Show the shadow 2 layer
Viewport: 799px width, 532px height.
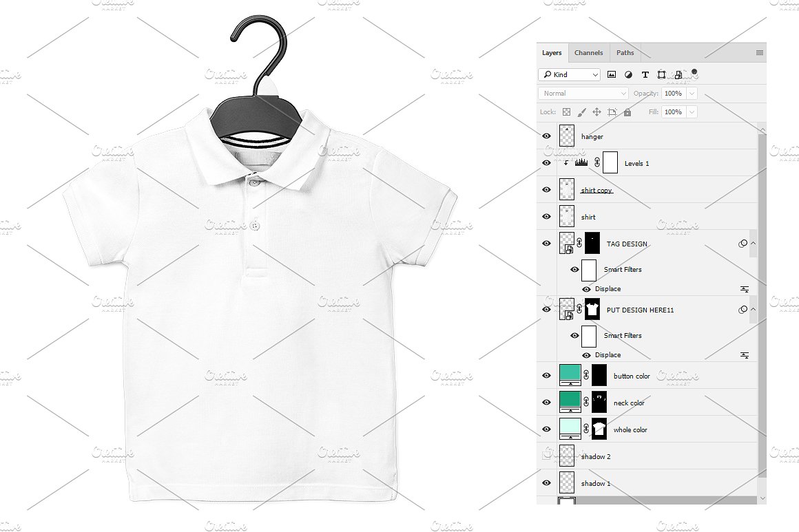[x=547, y=456]
